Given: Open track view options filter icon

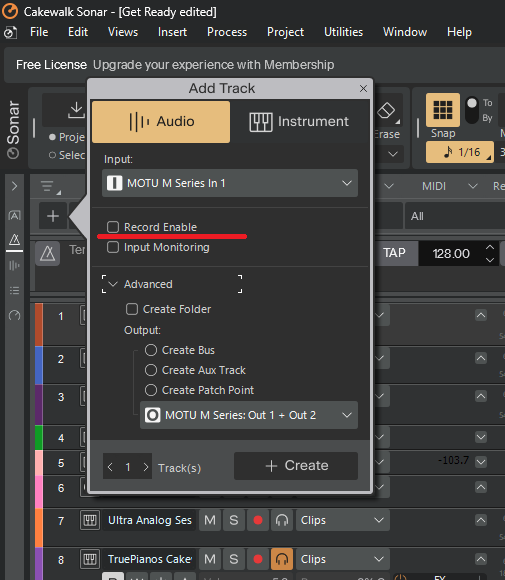Looking at the screenshot, I should pos(49,187).
